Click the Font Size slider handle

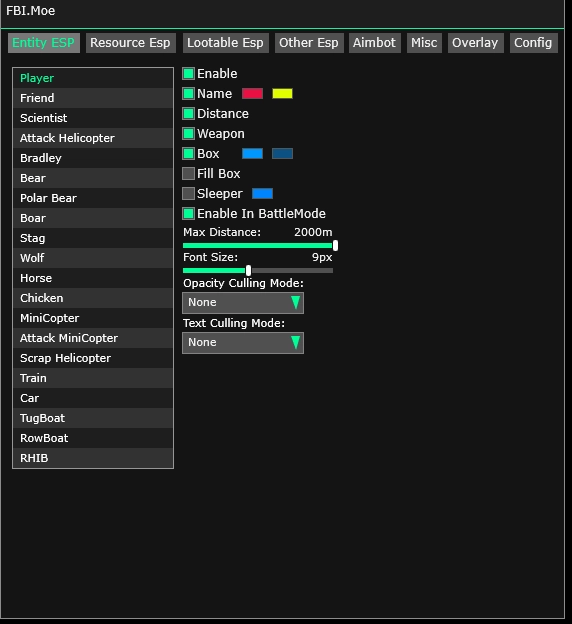(248, 271)
